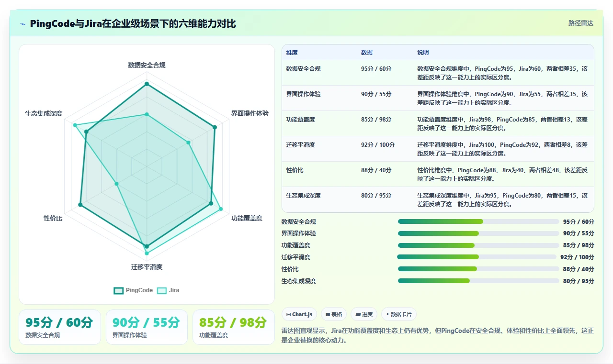The image size is (613, 364).
Task: Open the 90分 / 55分 data card
Action: pyautogui.click(x=147, y=327)
